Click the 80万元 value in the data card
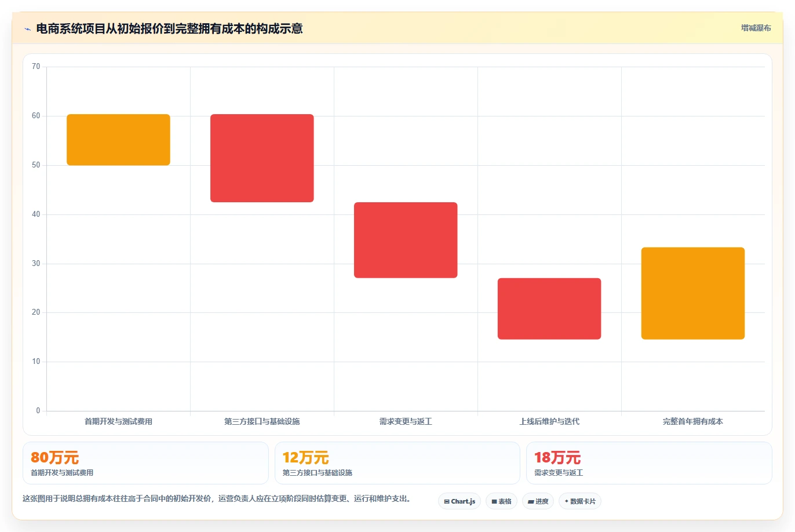The image size is (795, 532). pos(54,458)
